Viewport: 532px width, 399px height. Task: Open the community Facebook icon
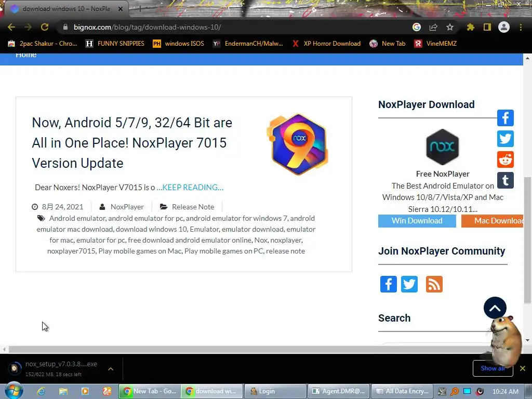pyautogui.click(x=389, y=284)
